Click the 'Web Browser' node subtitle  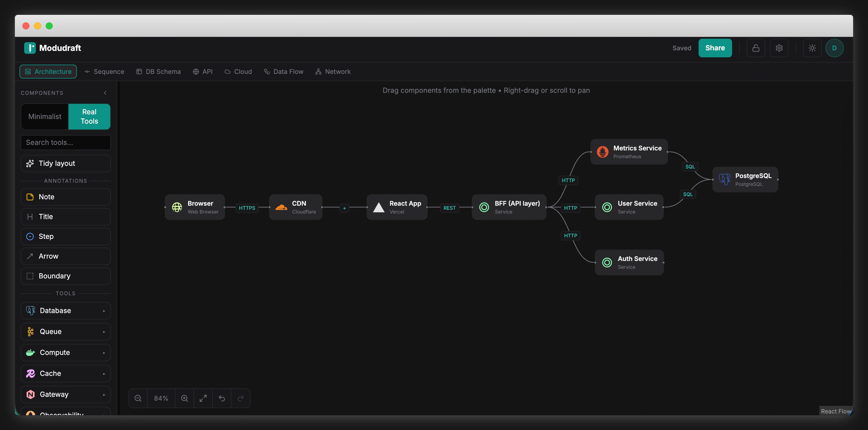click(x=203, y=212)
